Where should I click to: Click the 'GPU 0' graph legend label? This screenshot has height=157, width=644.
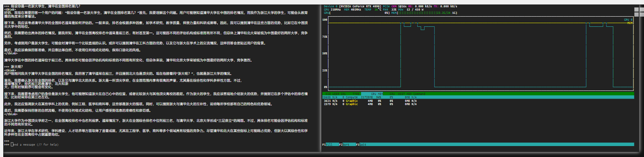click(628, 19)
